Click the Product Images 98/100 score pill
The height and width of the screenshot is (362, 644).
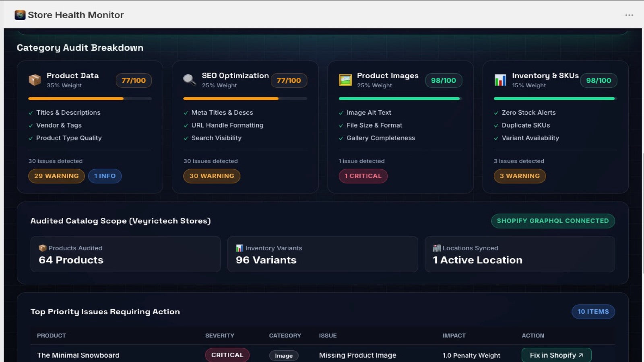tap(444, 80)
